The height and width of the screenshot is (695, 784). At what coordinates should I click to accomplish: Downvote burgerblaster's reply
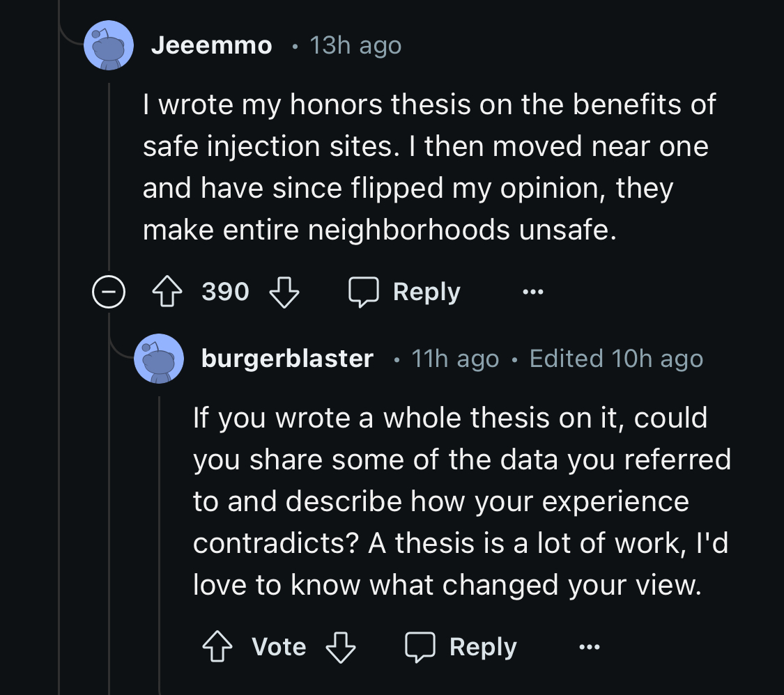[x=341, y=647]
